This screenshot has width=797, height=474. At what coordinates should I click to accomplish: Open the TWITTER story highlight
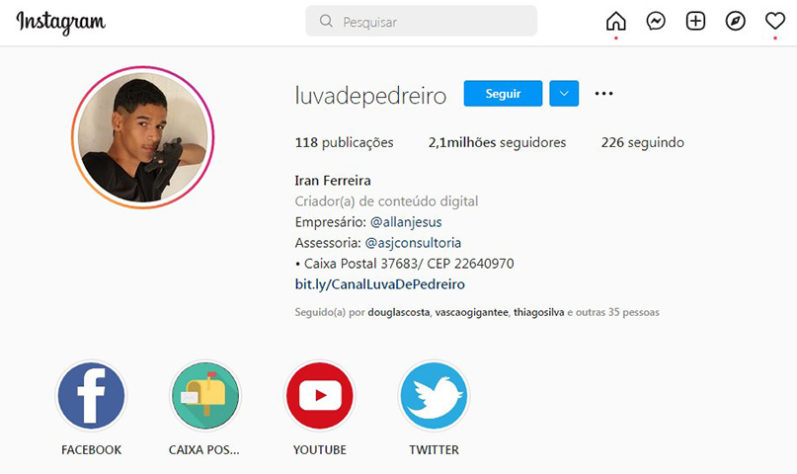coord(434,396)
